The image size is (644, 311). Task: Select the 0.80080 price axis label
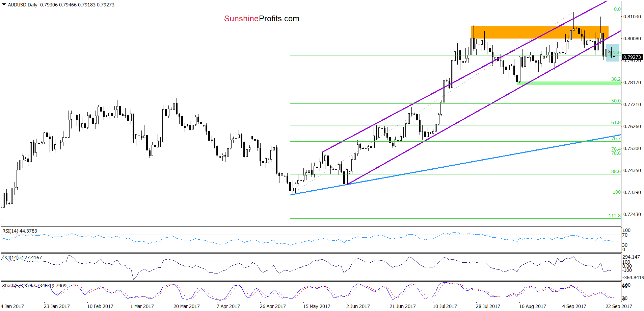(632, 39)
